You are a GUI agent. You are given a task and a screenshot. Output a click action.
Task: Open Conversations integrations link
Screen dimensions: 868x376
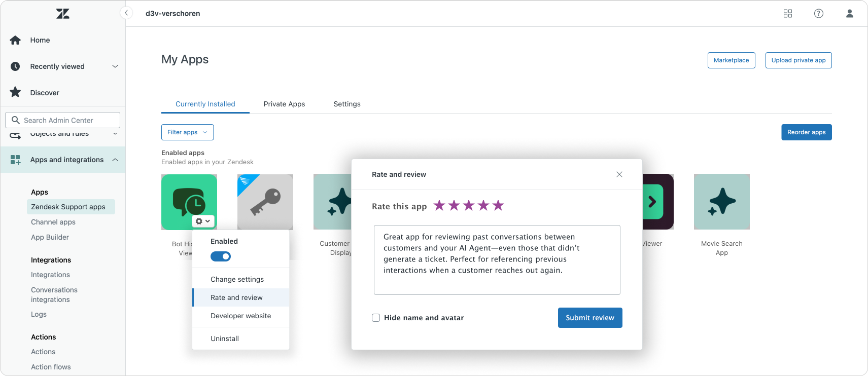click(x=54, y=294)
